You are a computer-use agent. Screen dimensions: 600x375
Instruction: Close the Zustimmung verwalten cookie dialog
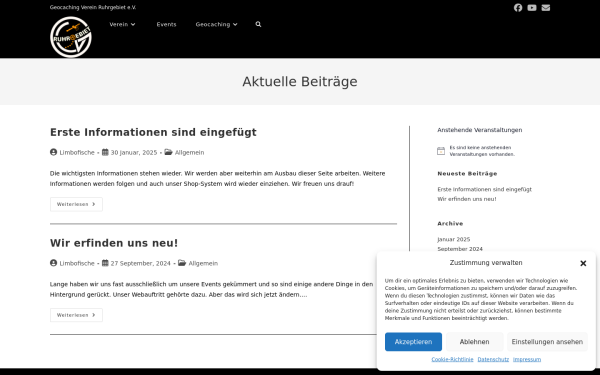pos(583,263)
